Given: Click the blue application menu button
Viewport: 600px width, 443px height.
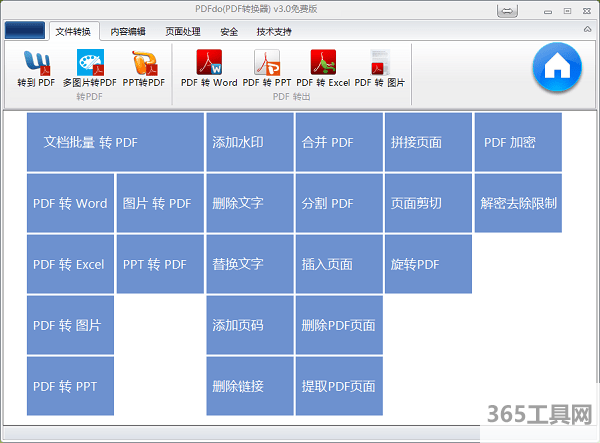Looking at the screenshot, I should click(x=24, y=32).
